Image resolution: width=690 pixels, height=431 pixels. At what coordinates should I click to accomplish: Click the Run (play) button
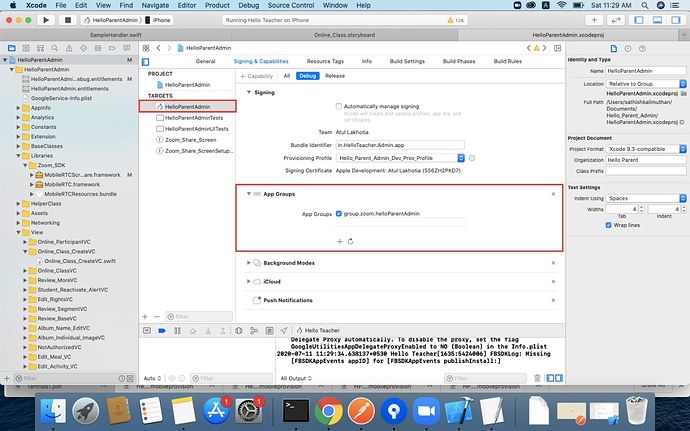click(x=46, y=20)
